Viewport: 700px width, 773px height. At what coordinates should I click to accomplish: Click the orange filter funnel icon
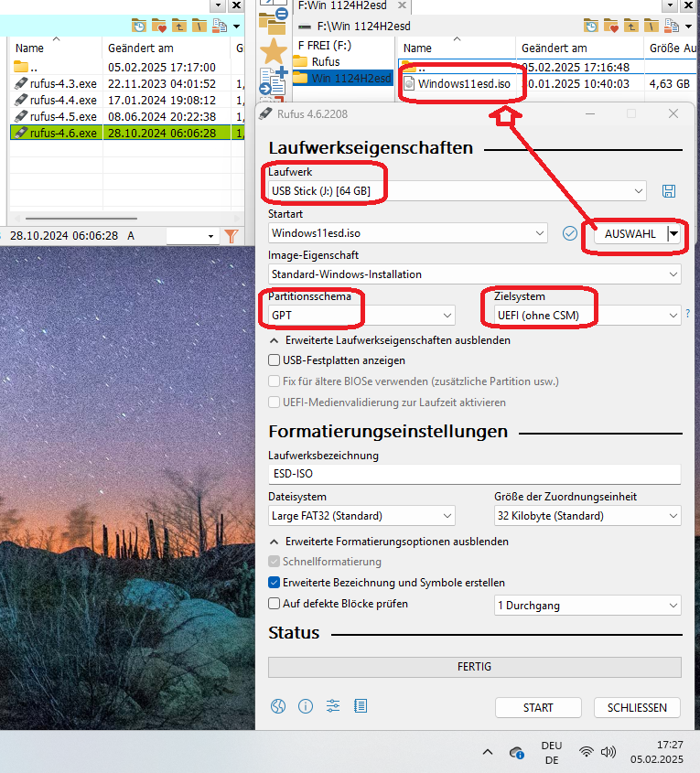[232, 236]
